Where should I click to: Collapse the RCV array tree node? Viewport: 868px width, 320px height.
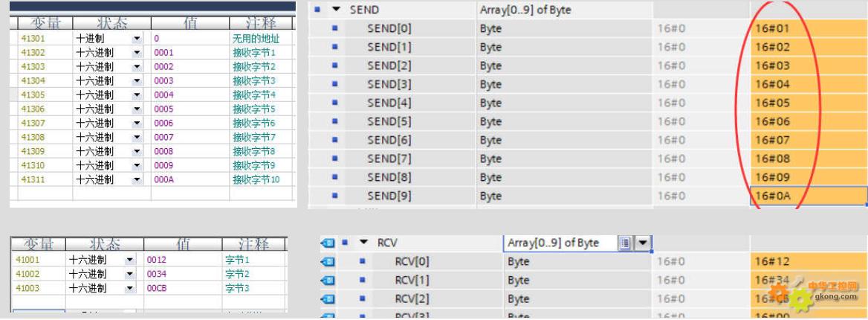[x=363, y=243]
